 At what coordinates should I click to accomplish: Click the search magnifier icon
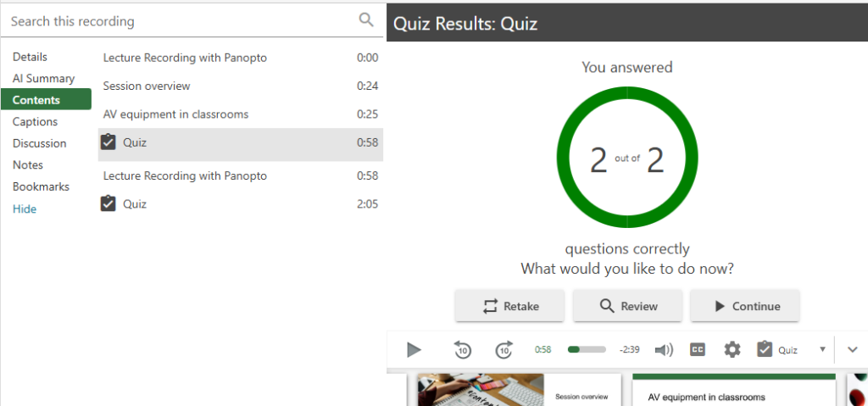pos(366,20)
